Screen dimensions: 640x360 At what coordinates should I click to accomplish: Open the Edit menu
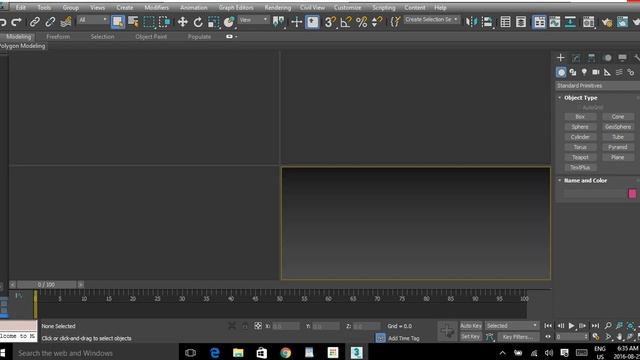[20, 7]
